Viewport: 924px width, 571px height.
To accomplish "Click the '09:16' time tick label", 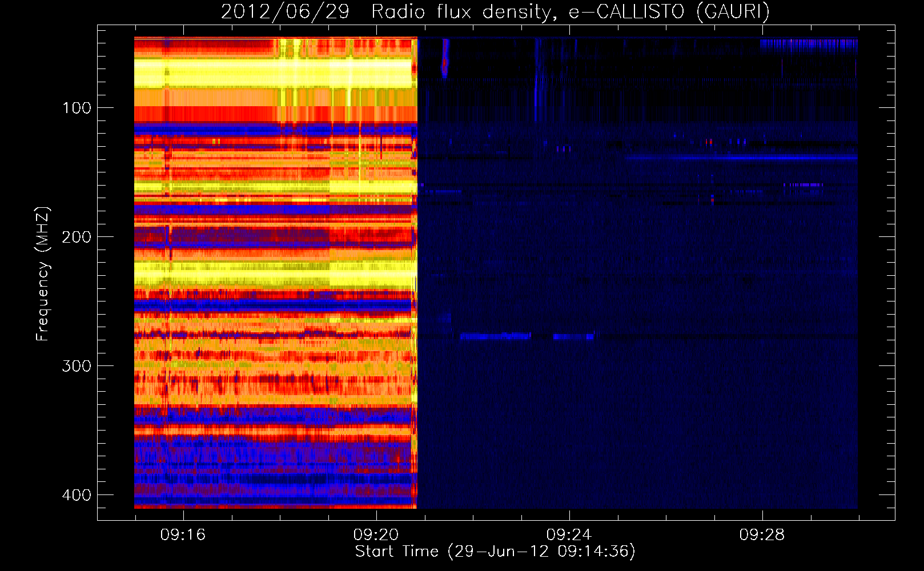I will [x=183, y=534].
